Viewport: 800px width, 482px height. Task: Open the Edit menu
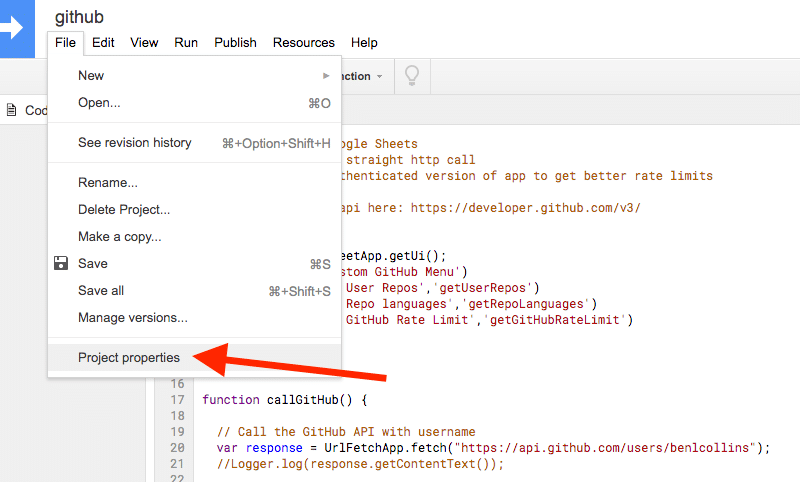(x=103, y=43)
